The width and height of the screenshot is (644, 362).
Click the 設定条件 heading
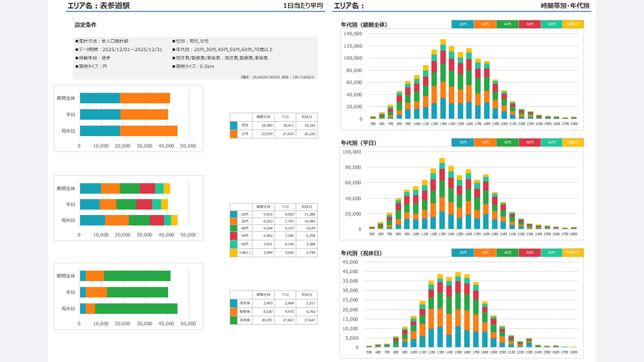click(86, 25)
